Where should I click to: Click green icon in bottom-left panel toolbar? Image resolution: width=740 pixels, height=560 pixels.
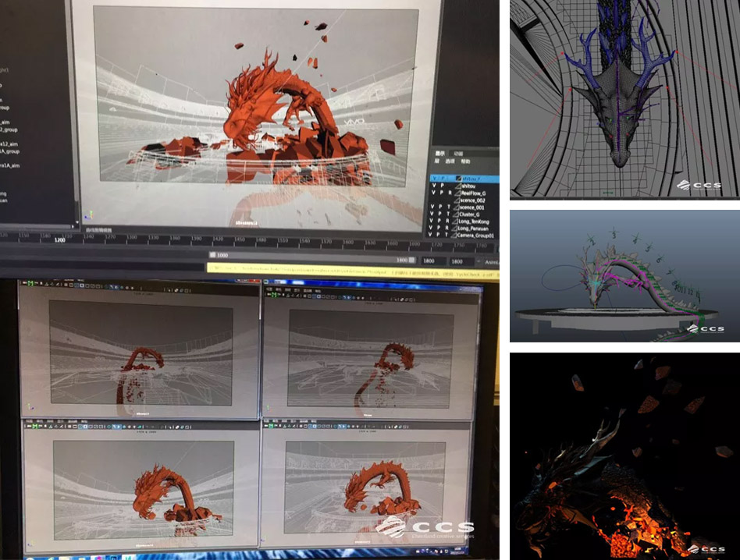pos(35,427)
